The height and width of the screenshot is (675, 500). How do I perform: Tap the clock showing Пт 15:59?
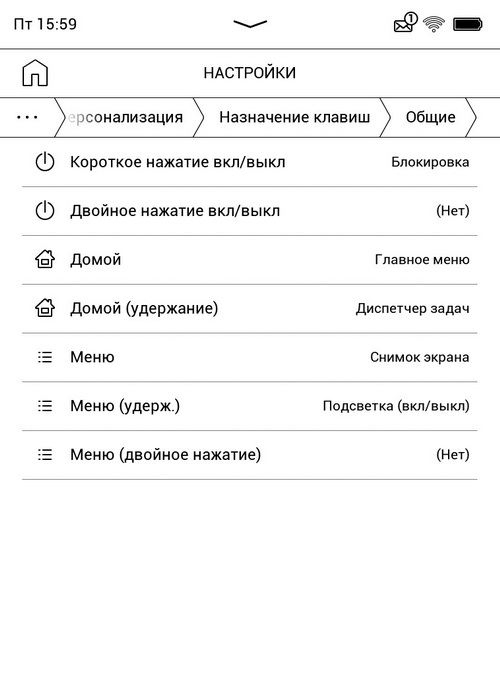coord(45,24)
